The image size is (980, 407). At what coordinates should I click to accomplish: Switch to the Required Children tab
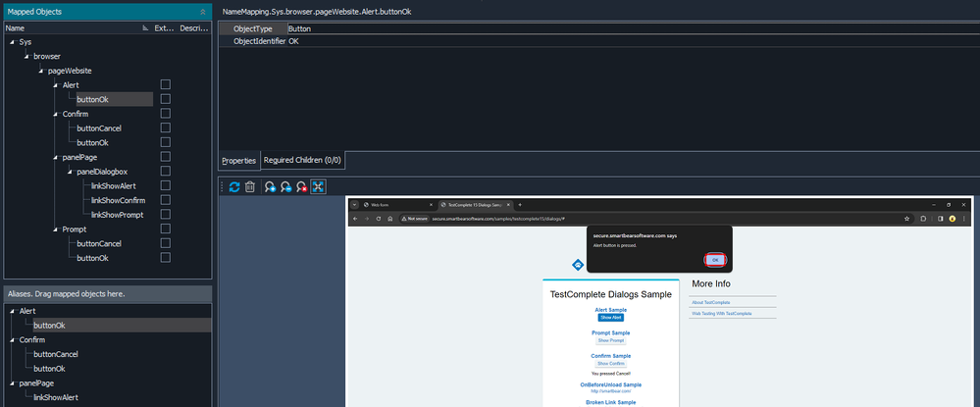(x=302, y=161)
